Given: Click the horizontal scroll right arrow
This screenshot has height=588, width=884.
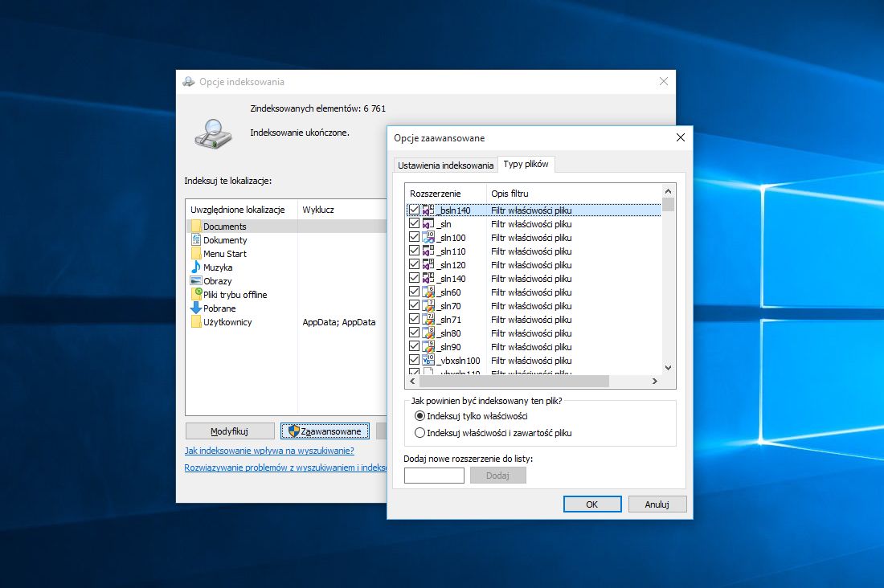Looking at the screenshot, I should click(654, 381).
